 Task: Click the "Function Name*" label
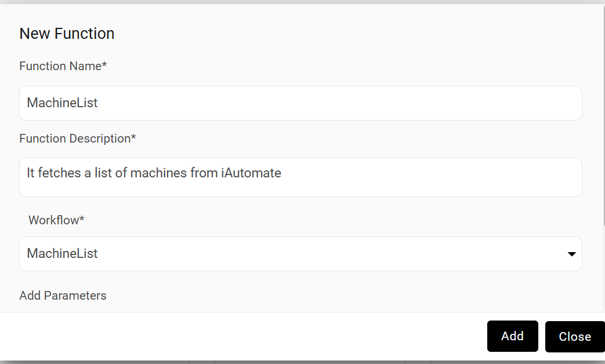point(63,66)
